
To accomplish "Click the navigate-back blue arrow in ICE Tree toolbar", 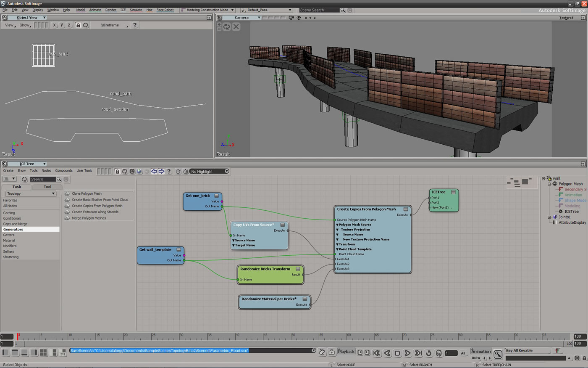I will [154, 171].
